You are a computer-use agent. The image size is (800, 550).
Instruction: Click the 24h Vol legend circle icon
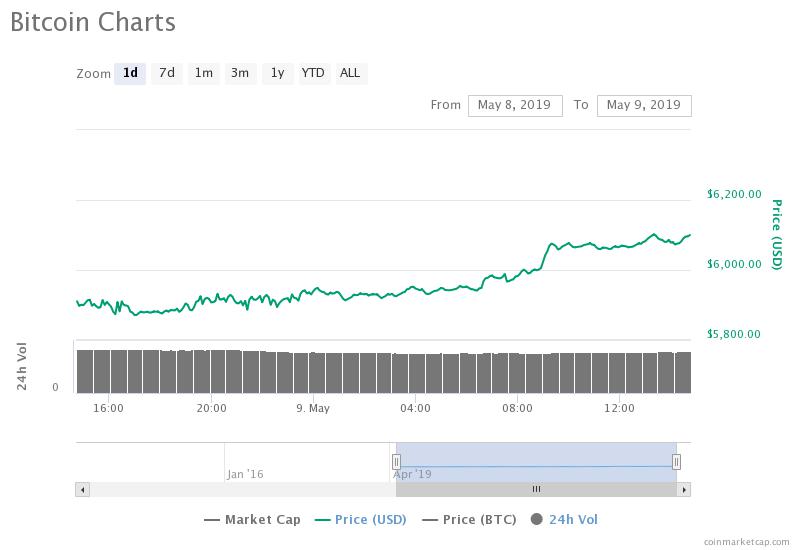(x=537, y=519)
